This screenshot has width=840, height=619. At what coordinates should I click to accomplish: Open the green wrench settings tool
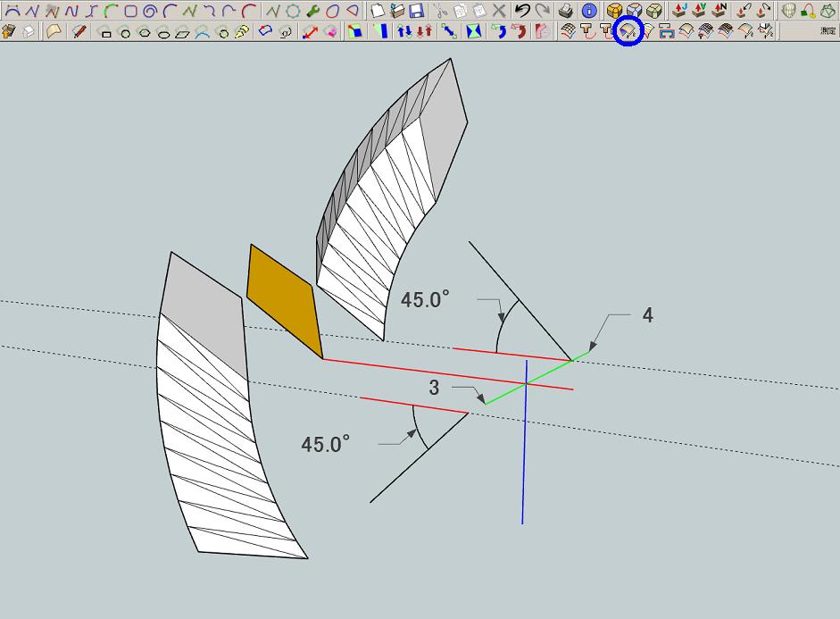(312, 10)
